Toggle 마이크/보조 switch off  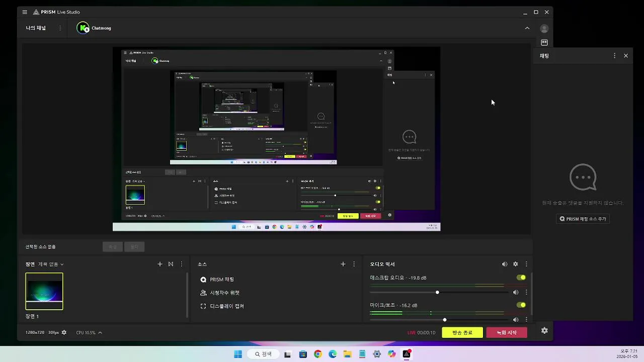pyautogui.click(x=521, y=305)
